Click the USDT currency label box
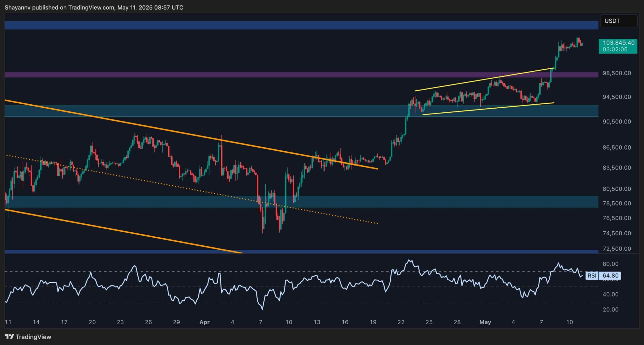 pyautogui.click(x=619, y=21)
